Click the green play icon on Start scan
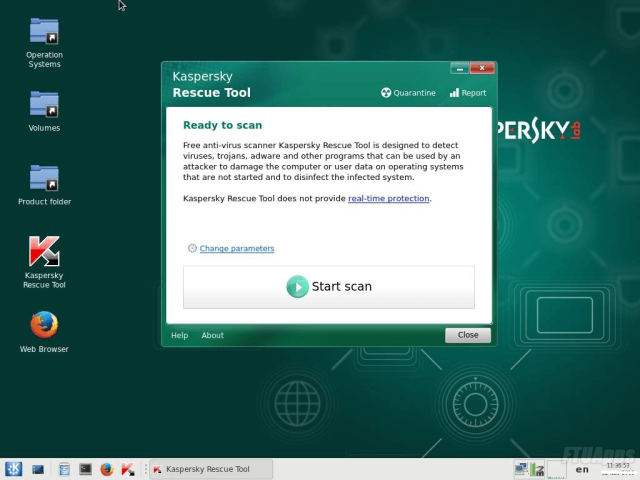Image resolution: width=640 pixels, height=480 pixels. point(297,287)
